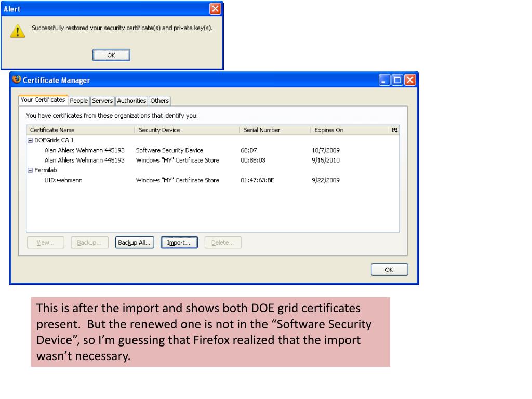Click the Delete... button

point(223,243)
